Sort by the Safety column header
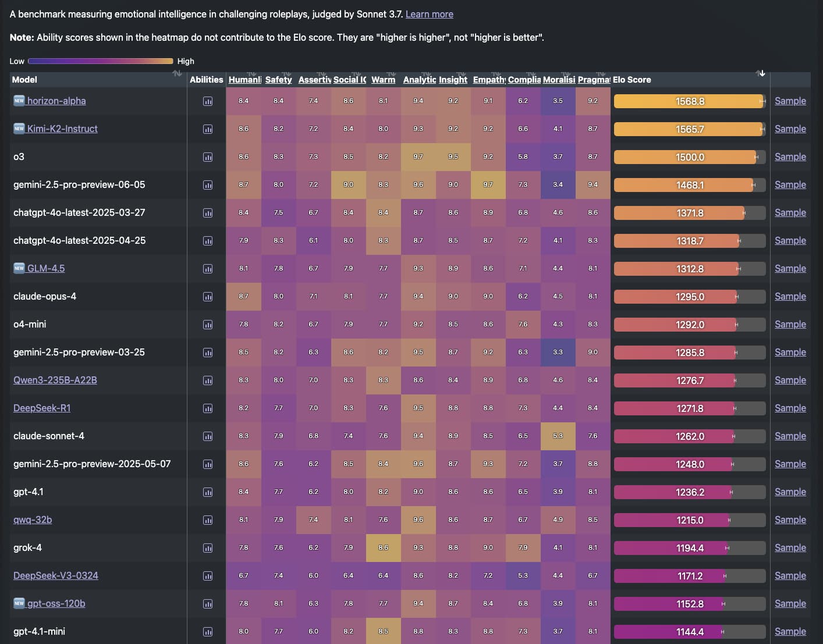The width and height of the screenshot is (823, 644). click(278, 80)
